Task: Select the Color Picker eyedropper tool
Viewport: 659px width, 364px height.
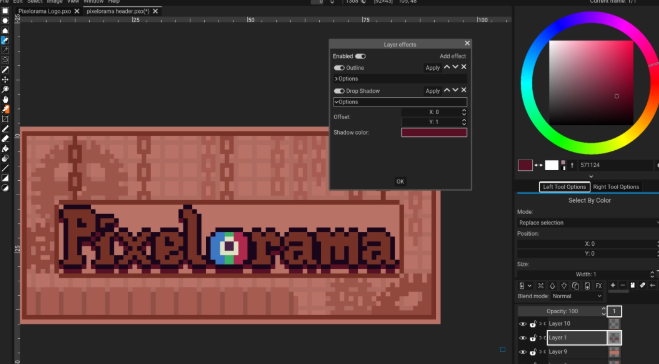Action: tap(5, 109)
